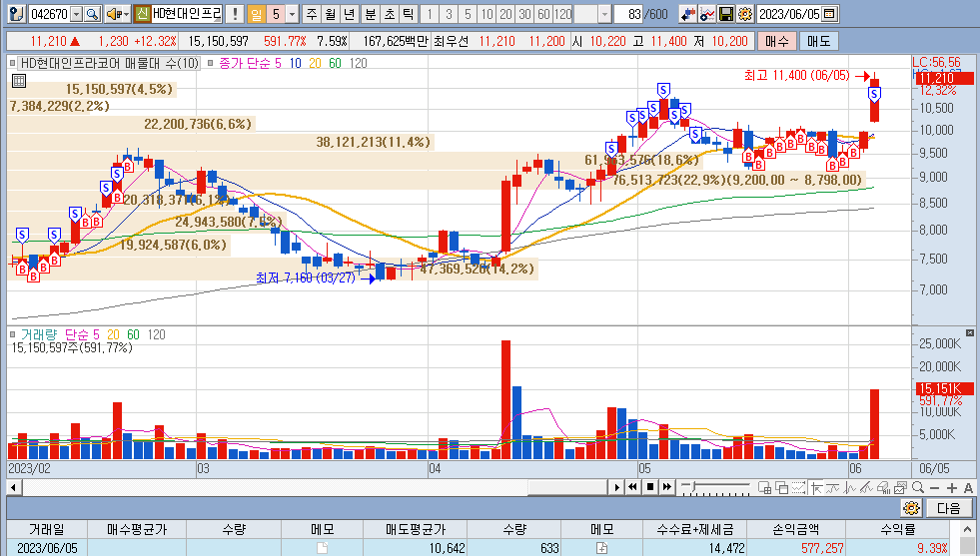Zoom out the chart with the minus icon
The image size is (980, 556).
[934, 488]
